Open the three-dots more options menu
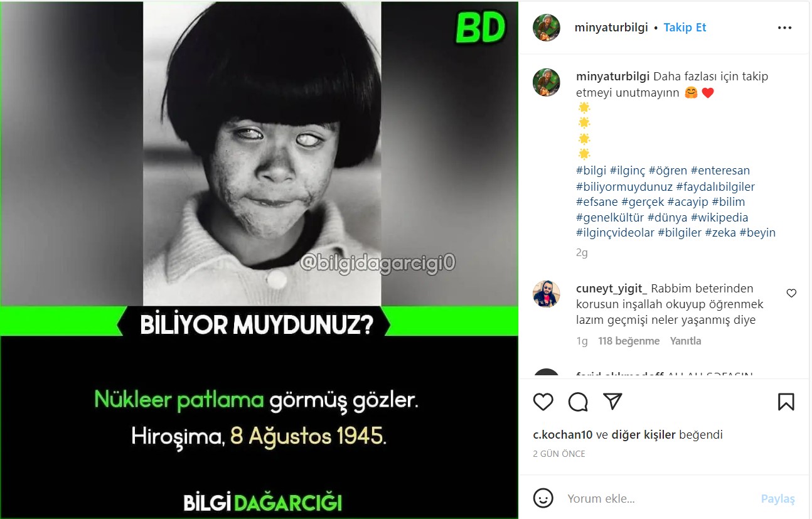 (x=784, y=28)
